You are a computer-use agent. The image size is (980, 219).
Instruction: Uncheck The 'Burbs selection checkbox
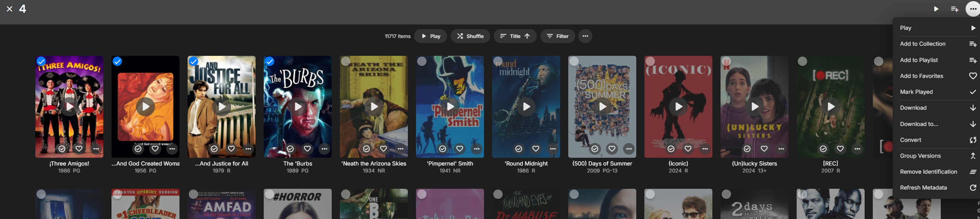coord(270,61)
